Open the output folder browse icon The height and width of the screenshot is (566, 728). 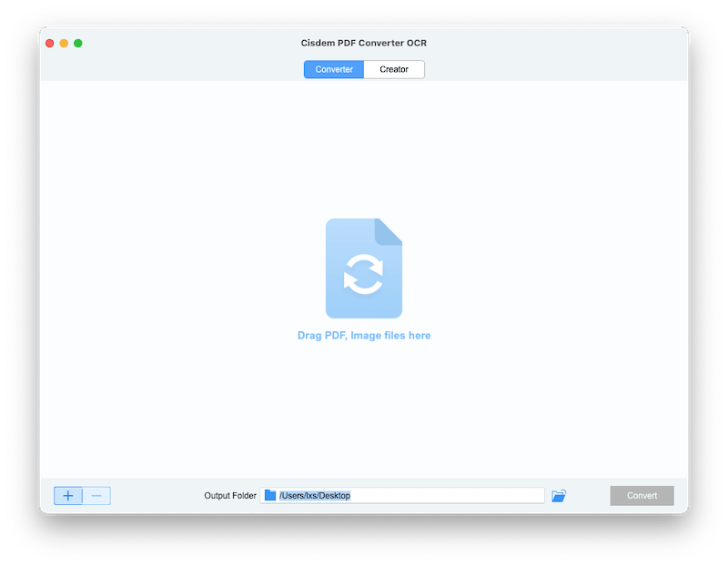click(x=559, y=495)
